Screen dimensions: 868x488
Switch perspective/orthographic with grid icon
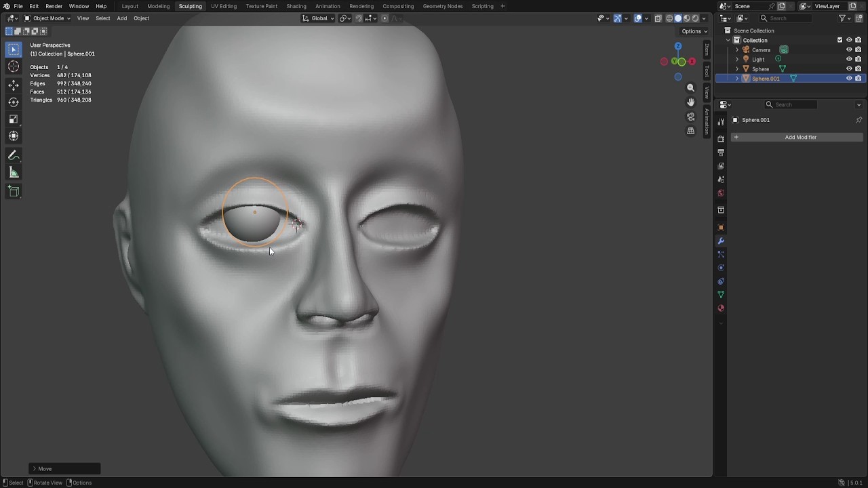click(x=691, y=131)
